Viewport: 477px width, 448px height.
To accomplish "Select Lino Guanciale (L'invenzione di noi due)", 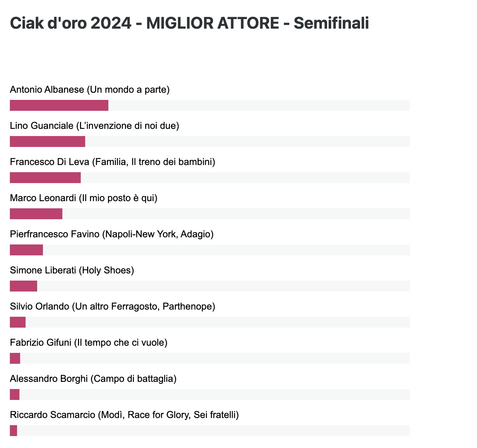I will click(x=95, y=126).
